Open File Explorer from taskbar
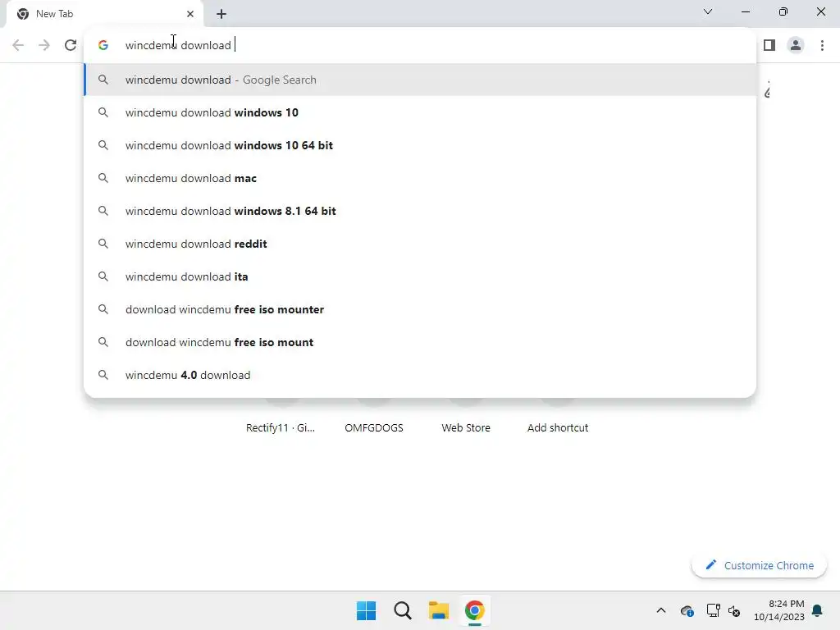This screenshot has width=840, height=630. [439, 610]
